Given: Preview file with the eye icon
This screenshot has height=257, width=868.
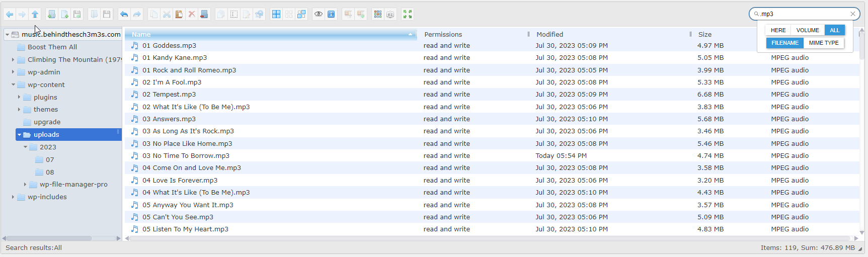Looking at the screenshot, I should pos(319,14).
